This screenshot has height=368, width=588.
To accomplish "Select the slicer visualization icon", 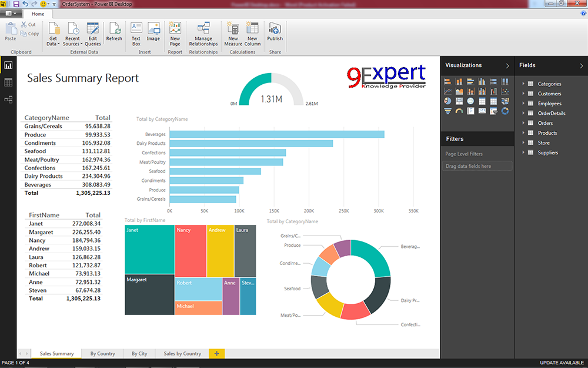I will pyautogui.click(x=493, y=111).
